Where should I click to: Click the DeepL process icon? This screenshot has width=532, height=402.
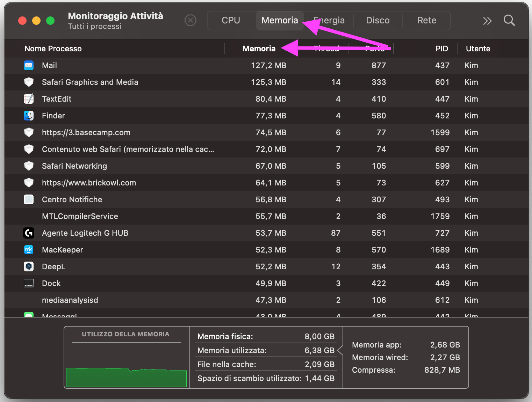pyautogui.click(x=29, y=266)
